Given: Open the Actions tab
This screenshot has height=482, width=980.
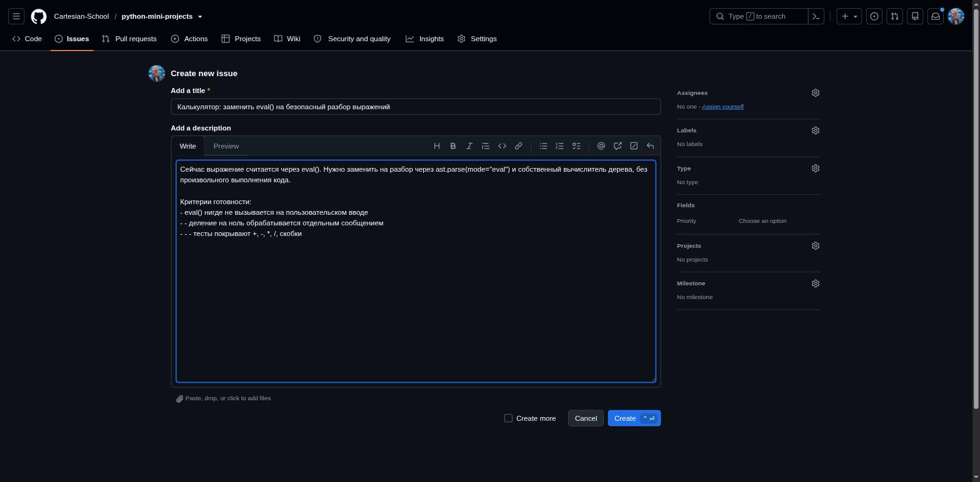Looking at the screenshot, I should (x=189, y=39).
